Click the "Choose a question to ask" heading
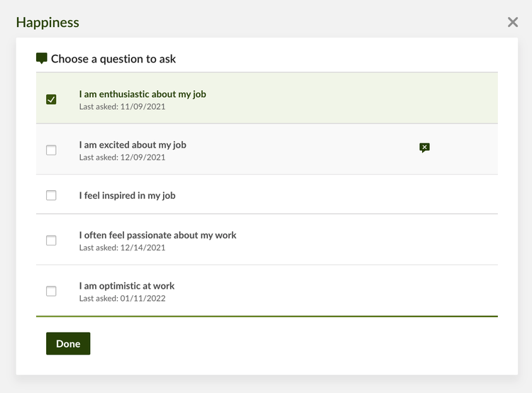 113,59
